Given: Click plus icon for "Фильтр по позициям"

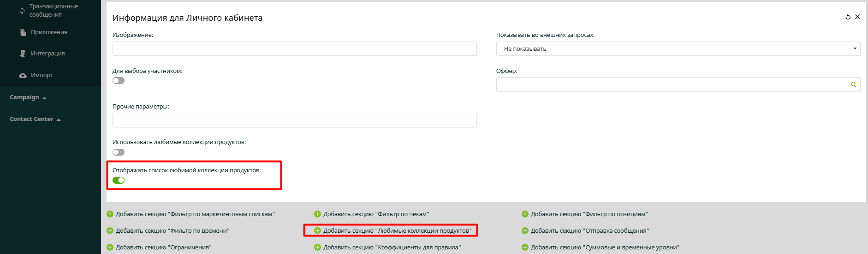Looking at the screenshot, I should click(x=525, y=214).
